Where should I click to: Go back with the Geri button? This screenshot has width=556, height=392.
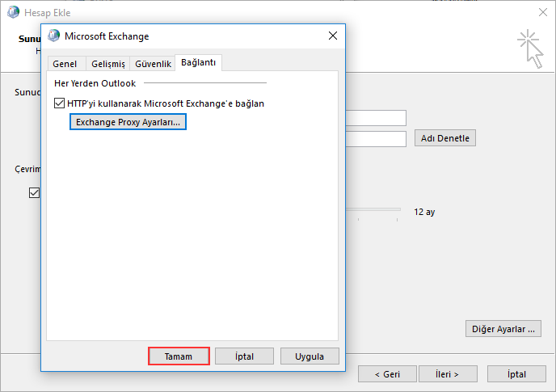tap(388, 374)
